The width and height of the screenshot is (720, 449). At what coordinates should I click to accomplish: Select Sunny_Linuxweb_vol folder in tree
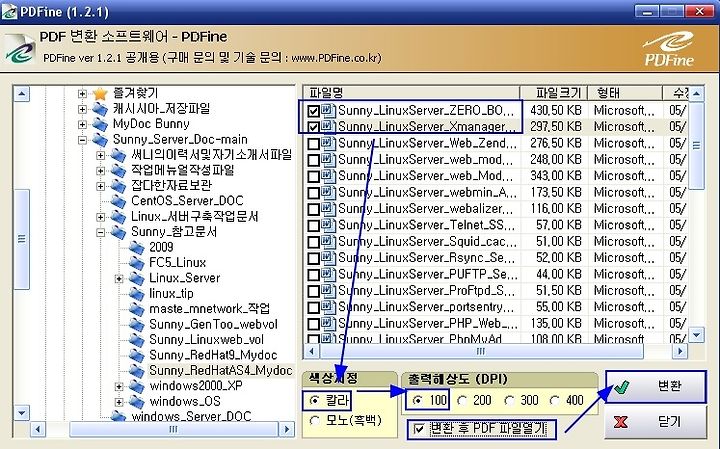coord(207,340)
